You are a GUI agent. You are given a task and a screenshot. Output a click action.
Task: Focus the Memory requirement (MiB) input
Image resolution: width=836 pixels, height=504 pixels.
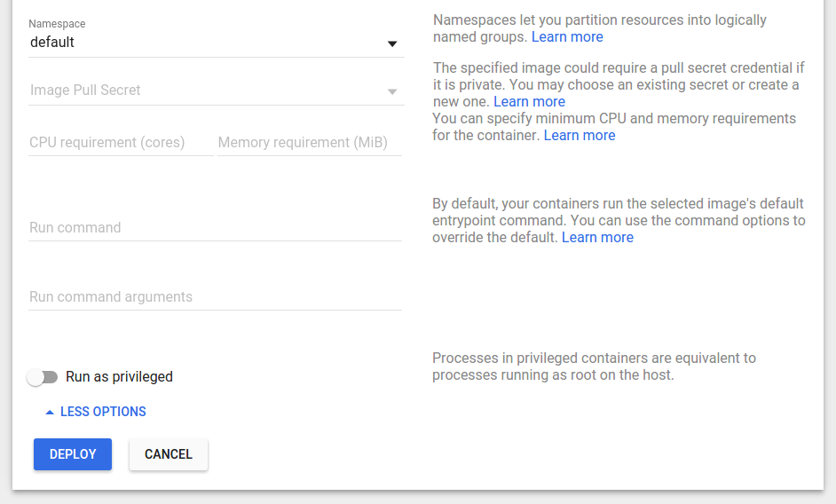tap(309, 143)
